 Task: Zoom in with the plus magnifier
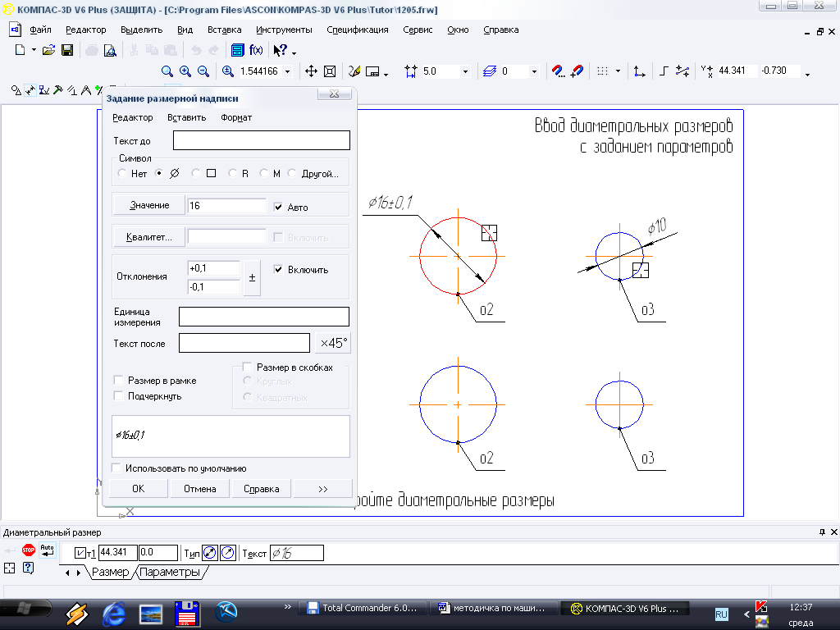tap(185, 71)
